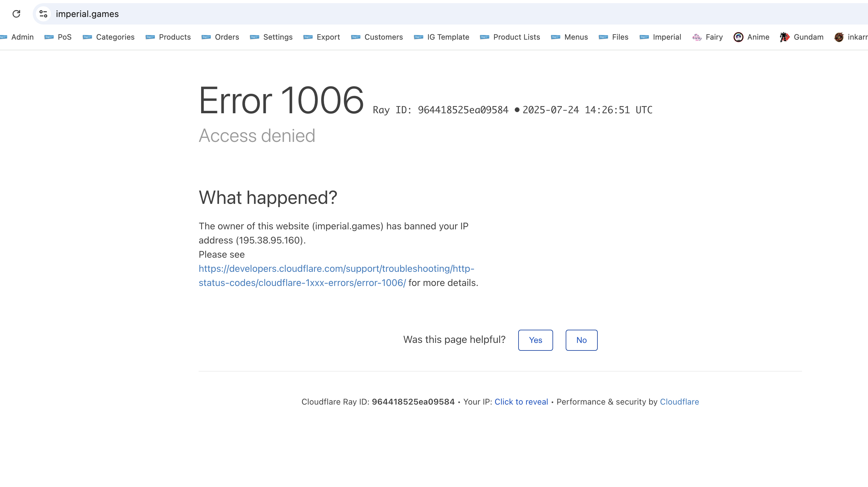Screen dimensions: 868x487
Task: Open site information icon in address bar
Action: point(43,14)
